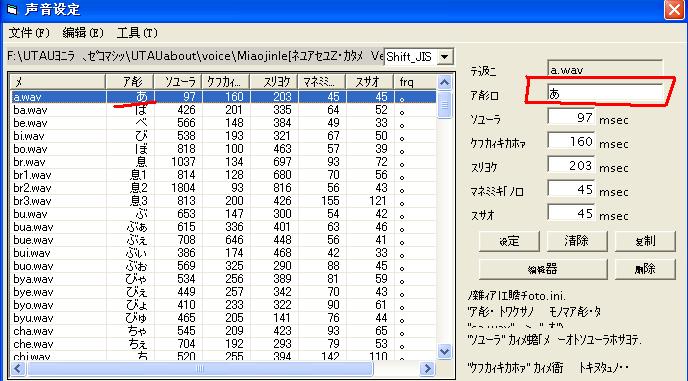Image resolution: width=688 pixels, height=381 pixels.
Task: Select the ba.wav row
Action: point(223,110)
